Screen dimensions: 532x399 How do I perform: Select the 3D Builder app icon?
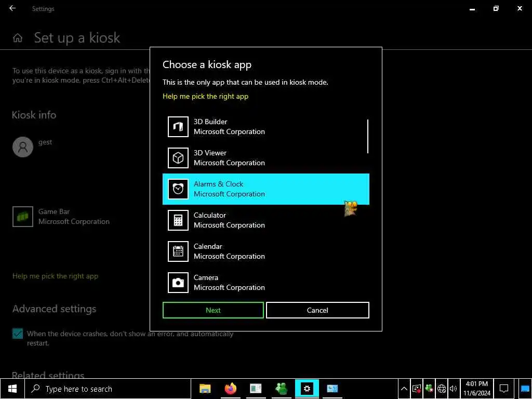coord(178,127)
